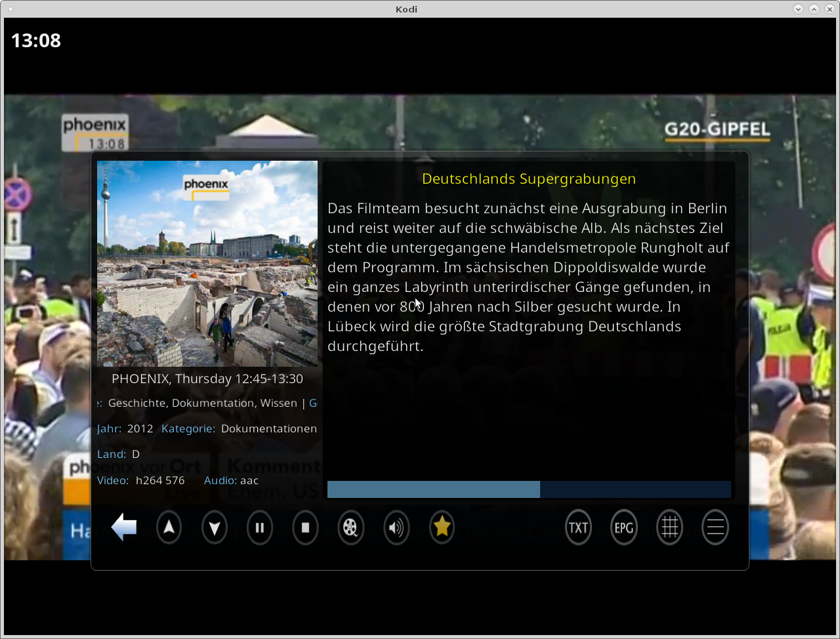Minimize the Kodi window

pos(798,9)
